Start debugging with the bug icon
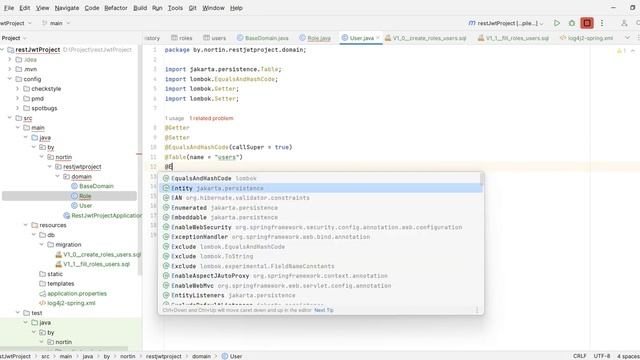Image resolution: width=640 pixels, height=360 pixels. tap(572, 23)
